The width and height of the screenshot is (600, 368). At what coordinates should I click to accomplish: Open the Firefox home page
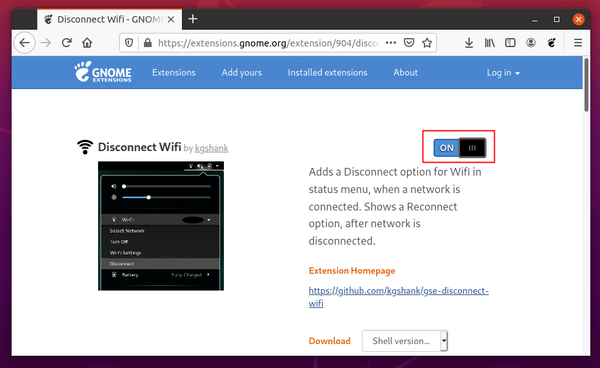coord(87,42)
